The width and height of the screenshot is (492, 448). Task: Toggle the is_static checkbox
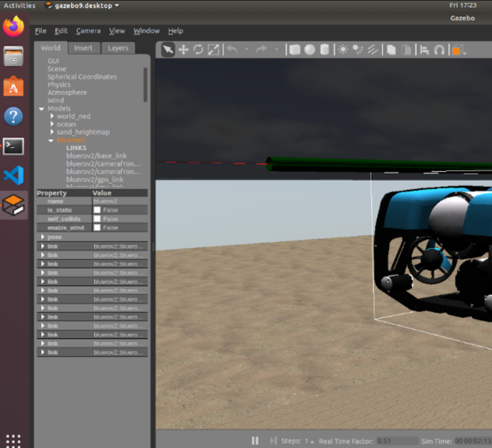click(x=97, y=210)
